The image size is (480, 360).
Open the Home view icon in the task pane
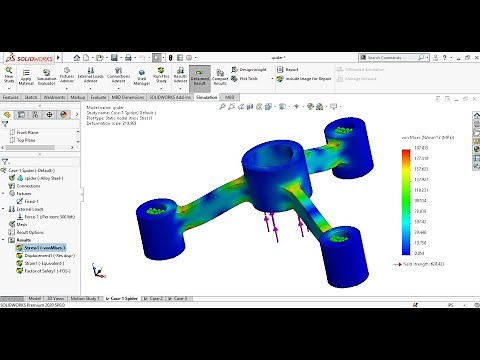click(x=476, y=115)
